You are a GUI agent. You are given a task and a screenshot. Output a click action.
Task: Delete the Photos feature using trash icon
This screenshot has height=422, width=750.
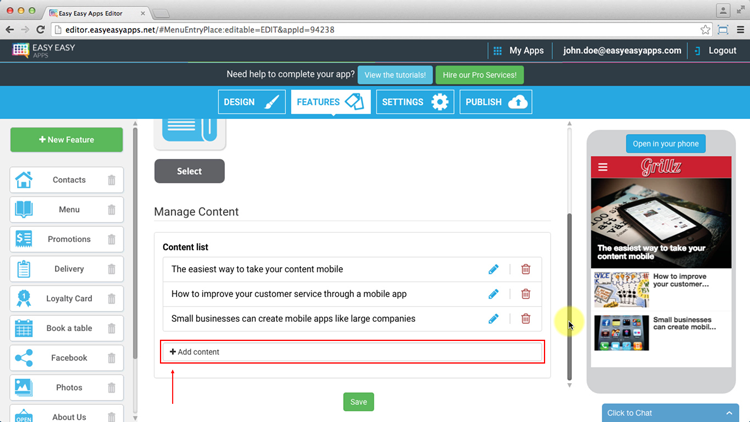(x=112, y=388)
